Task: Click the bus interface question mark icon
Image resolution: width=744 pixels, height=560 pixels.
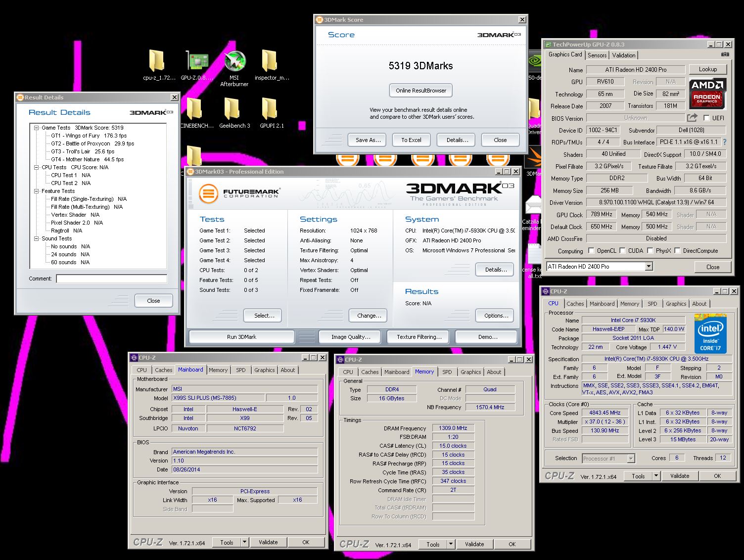Action: (x=725, y=142)
